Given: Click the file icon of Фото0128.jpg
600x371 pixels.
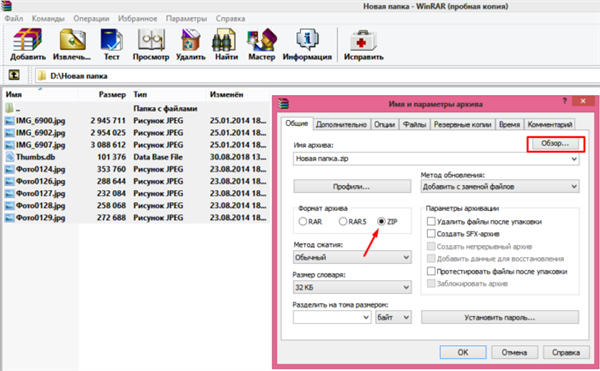Looking at the screenshot, I should (10, 206).
